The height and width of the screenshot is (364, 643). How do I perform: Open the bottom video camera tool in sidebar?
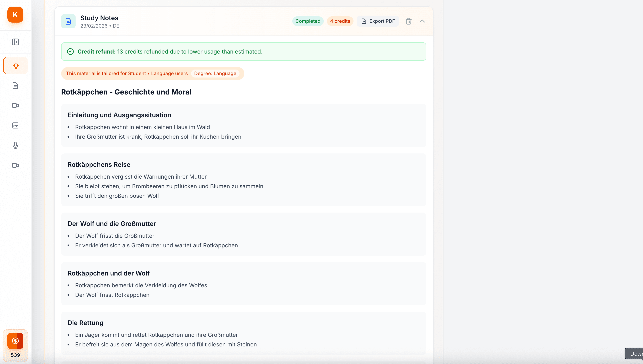point(15,165)
